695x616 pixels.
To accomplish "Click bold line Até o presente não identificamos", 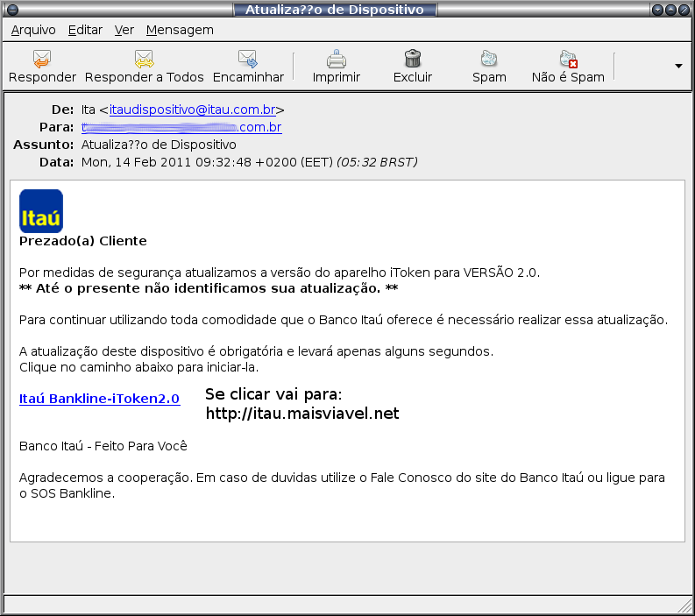I will (x=209, y=288).
